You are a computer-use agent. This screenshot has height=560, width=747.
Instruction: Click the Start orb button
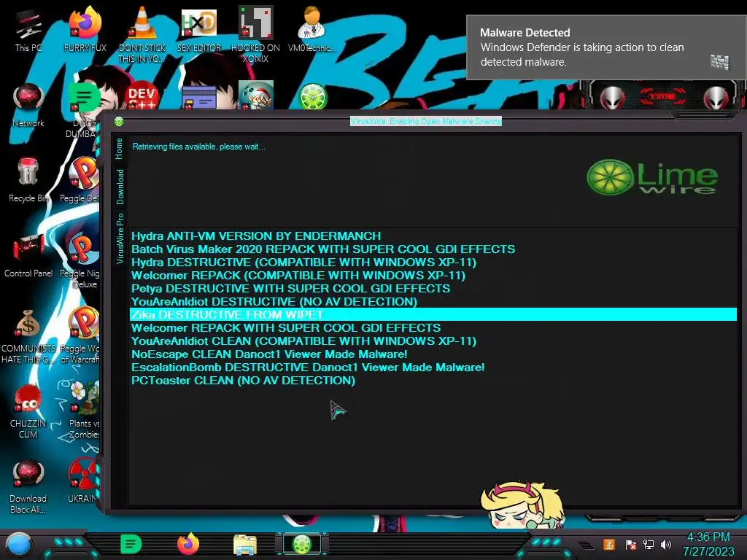pyautogui.click(x=19, y=545)
